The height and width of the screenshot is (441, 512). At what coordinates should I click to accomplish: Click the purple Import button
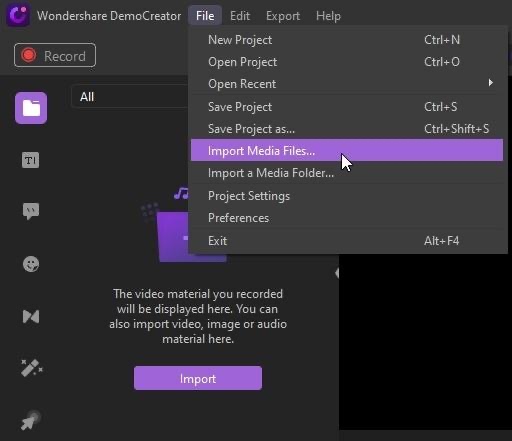[198, 378]
